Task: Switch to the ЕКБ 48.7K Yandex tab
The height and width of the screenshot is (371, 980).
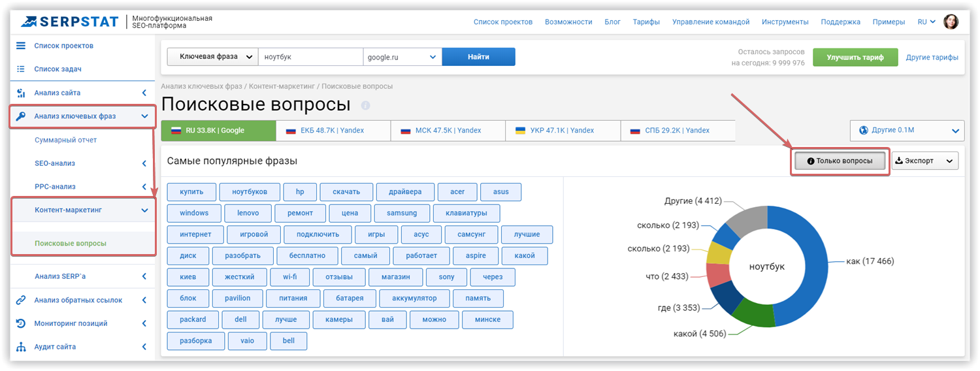Action: pyautogui.click(x=333, y=130)
